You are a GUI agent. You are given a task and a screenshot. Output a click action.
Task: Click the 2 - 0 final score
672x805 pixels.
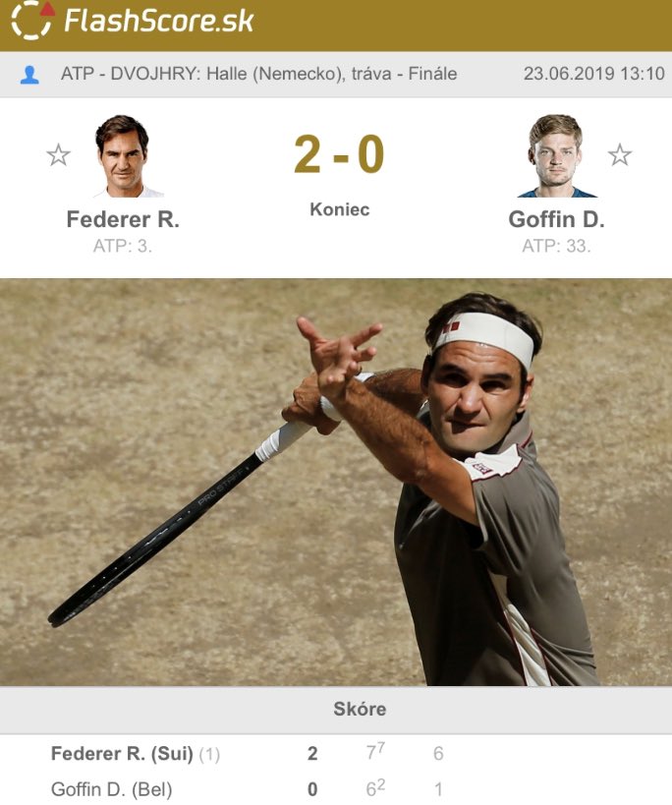tap(339, 154)
